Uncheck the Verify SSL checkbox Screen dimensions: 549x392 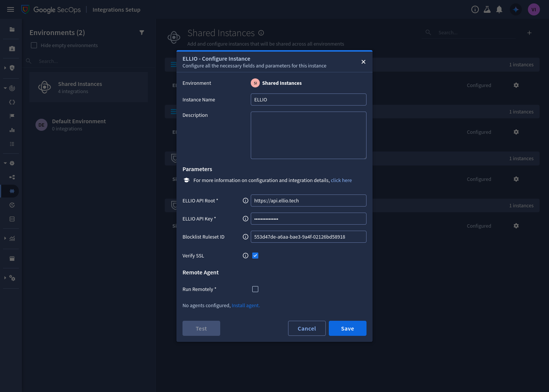(255, 256)
